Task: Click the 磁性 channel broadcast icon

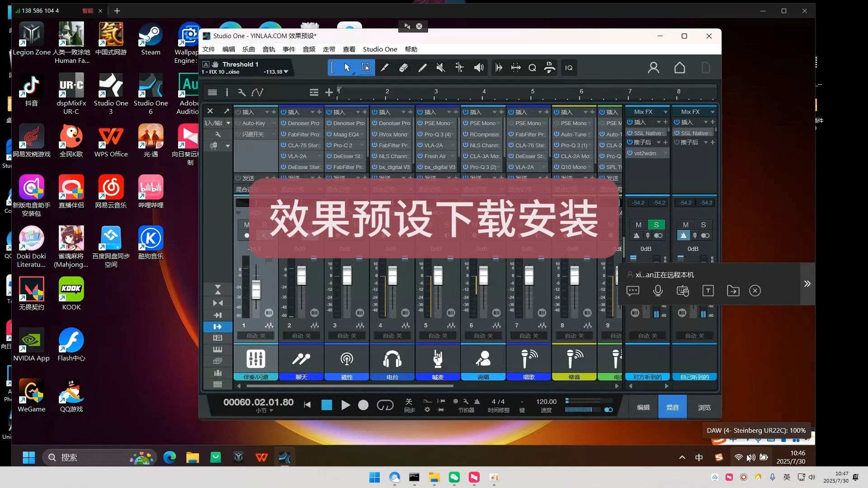Action: tap(347, 359)
